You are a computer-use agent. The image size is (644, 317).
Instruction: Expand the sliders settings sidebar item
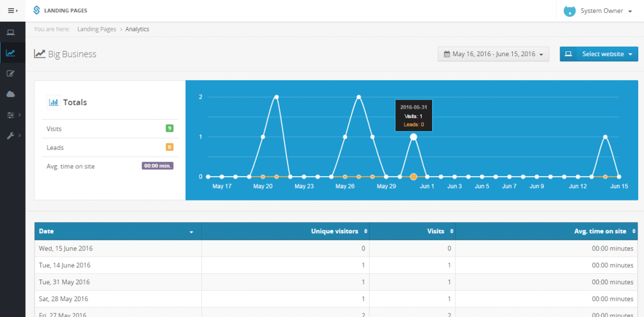click(x=12, y=115)
